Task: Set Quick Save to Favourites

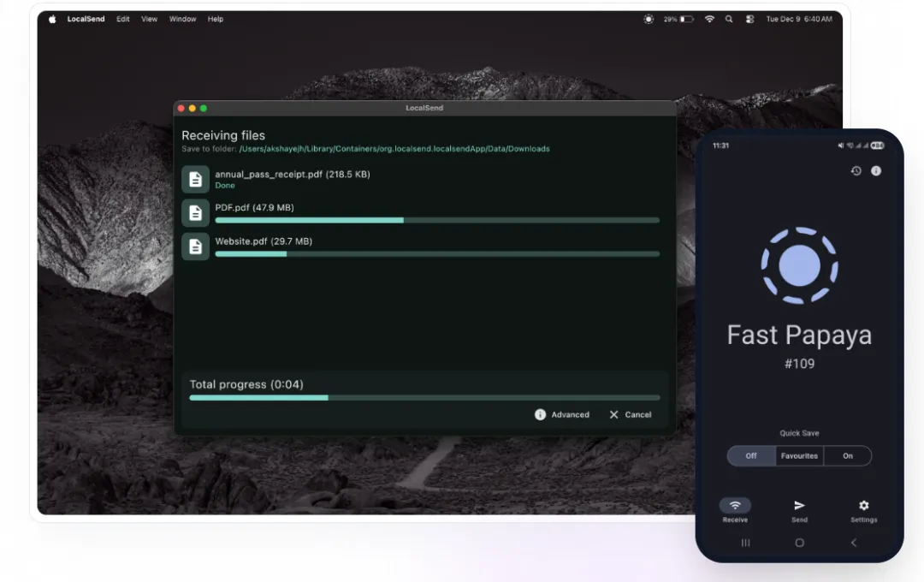Action: (x=800, y=456)
